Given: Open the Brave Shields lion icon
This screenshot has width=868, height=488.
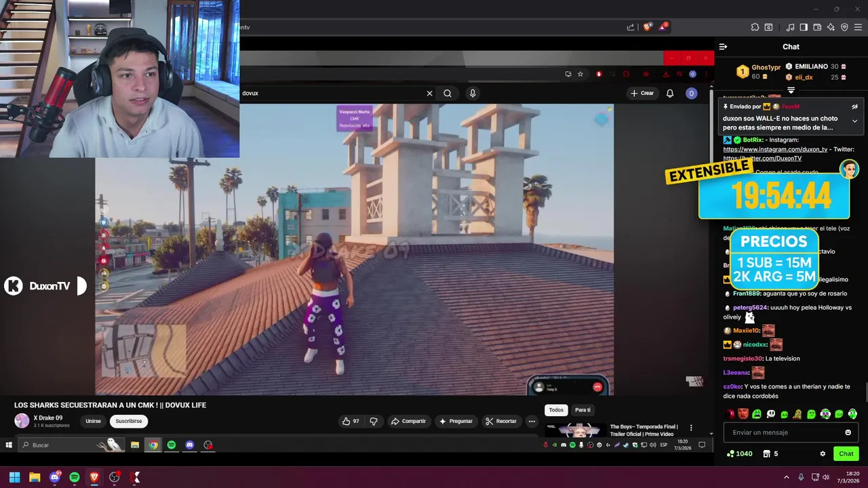Looking at the screenshot, I should click(x=648, y=27).
